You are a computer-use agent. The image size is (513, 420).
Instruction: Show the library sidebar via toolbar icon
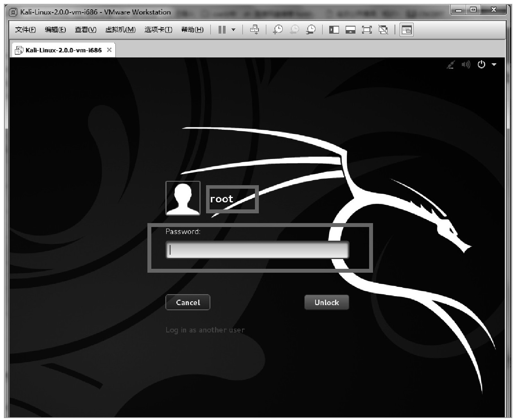(334, 30)
